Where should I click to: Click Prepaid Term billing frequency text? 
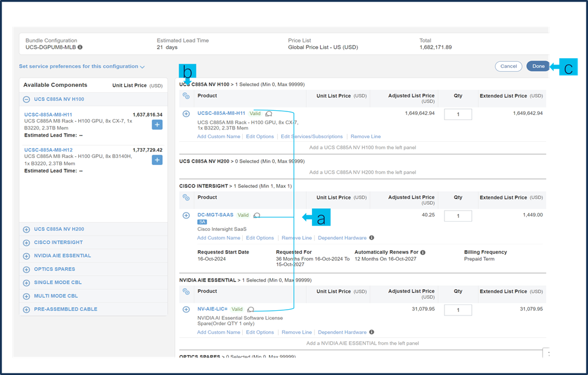[x=480, y=259]
